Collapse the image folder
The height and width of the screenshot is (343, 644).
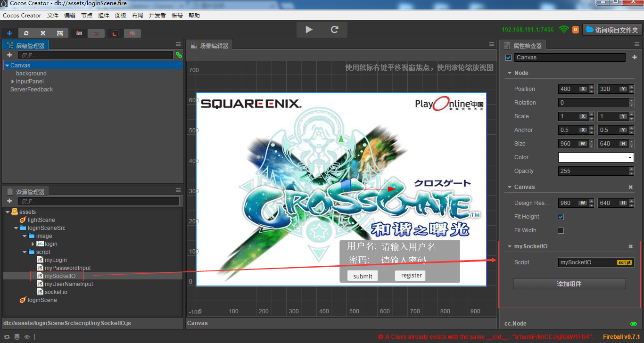click(25, 236)
